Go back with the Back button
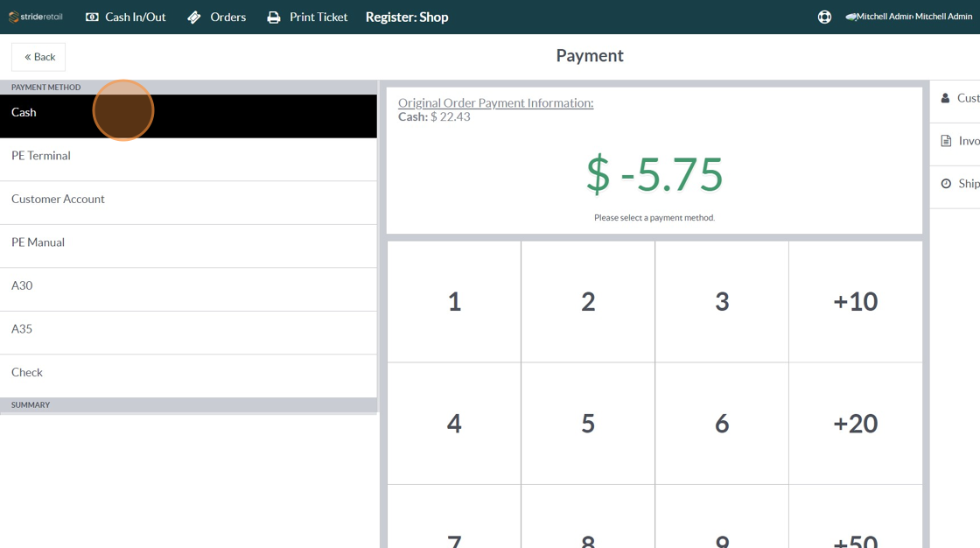Image resolution: width=980 pixels, height=548 pixels. click(38, 57)
